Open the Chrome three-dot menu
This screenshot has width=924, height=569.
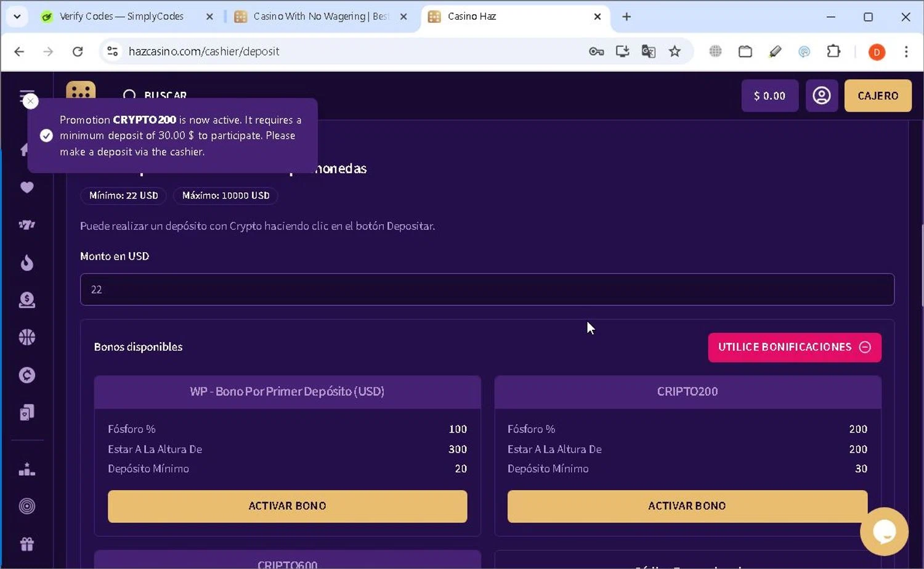pos(906,51)
